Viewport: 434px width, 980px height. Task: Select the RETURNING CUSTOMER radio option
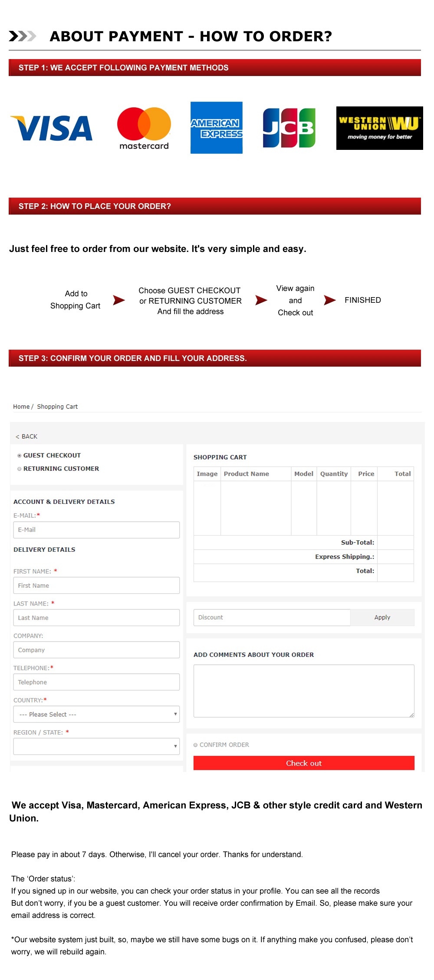(x=20, y=469)
